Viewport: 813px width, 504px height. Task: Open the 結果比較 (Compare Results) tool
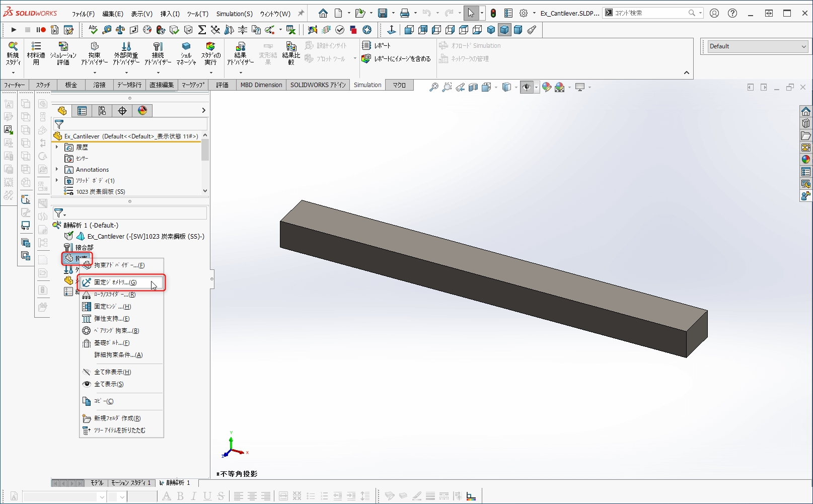pos(290,53)
